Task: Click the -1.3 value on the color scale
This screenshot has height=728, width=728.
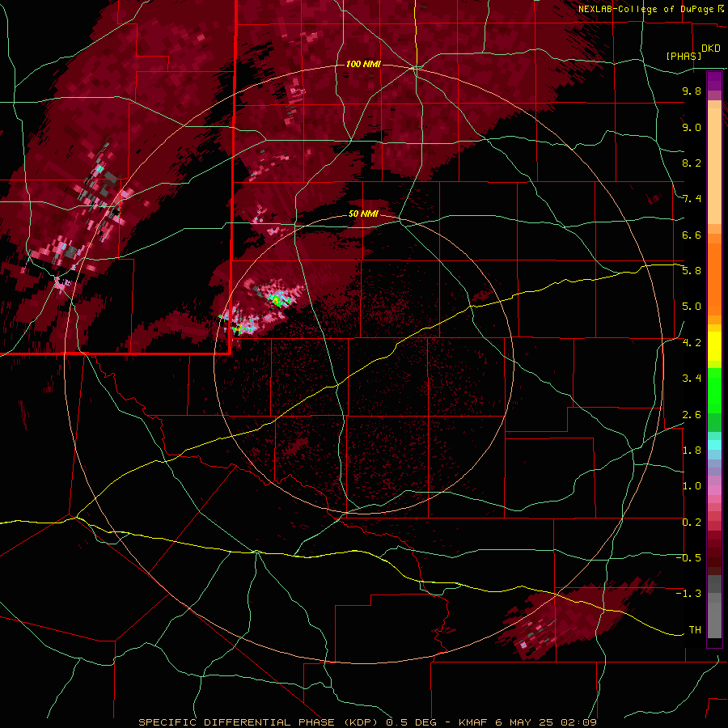Action: click(x=688, y=594)
